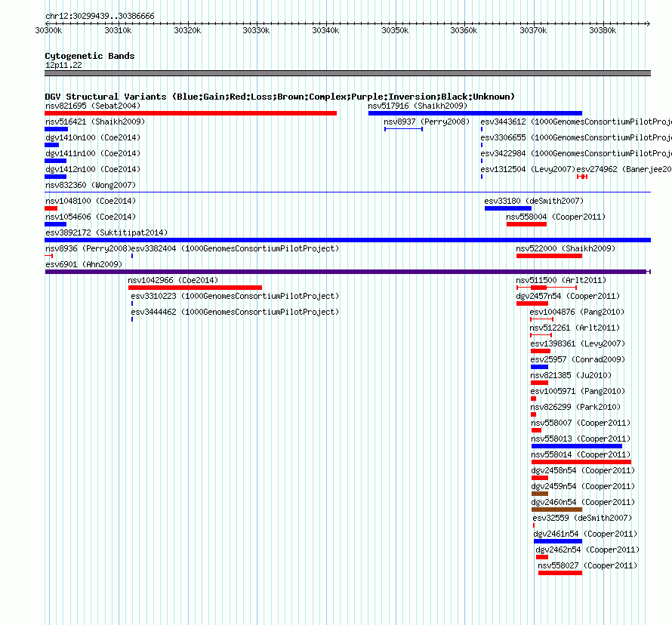Screen dimensions: 672x625
Task: Select the red nsv1042966 loss bar
Action: pyautogui.click(x=195, y=288)
